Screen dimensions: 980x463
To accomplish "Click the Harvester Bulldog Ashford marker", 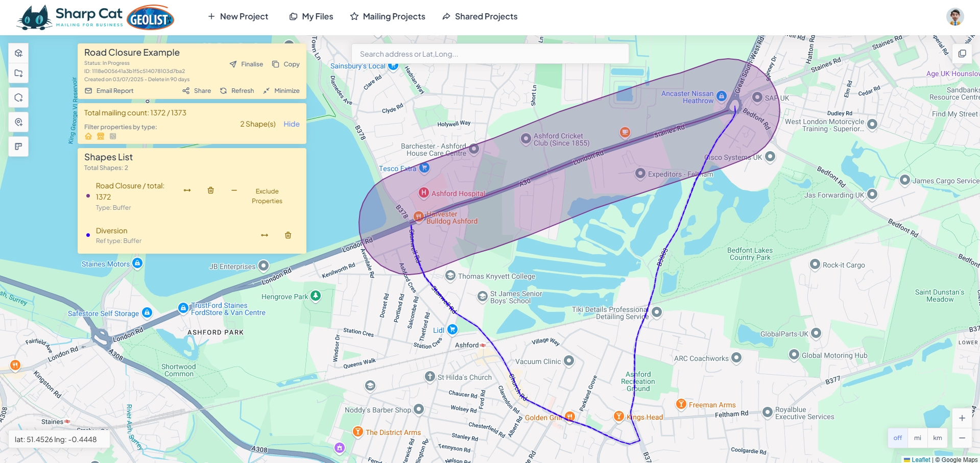I will (x=418, y=216).
